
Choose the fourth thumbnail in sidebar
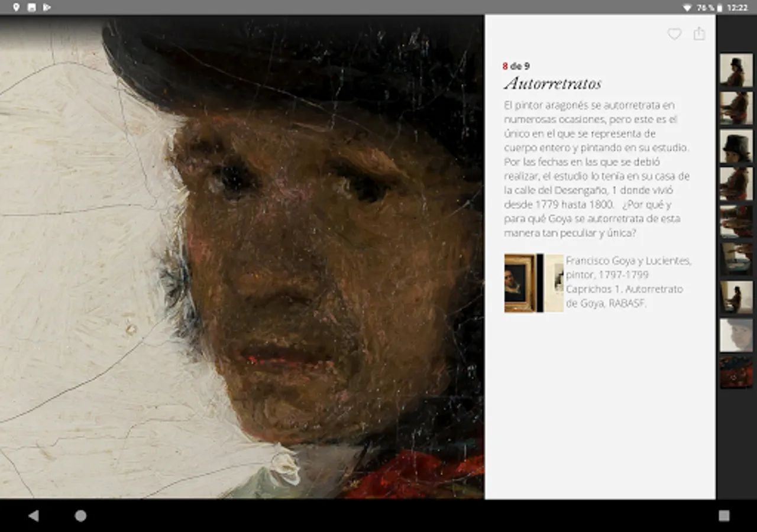(x=736, y=184)
